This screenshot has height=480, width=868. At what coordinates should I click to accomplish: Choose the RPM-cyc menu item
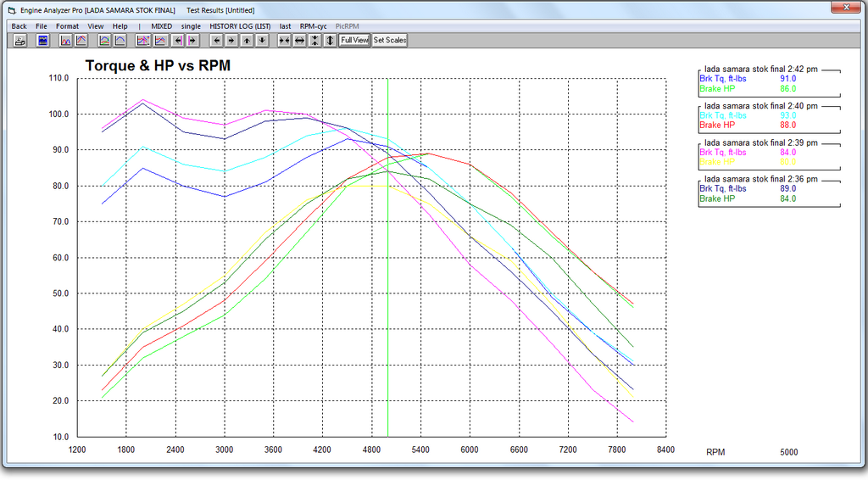point(313,26)
